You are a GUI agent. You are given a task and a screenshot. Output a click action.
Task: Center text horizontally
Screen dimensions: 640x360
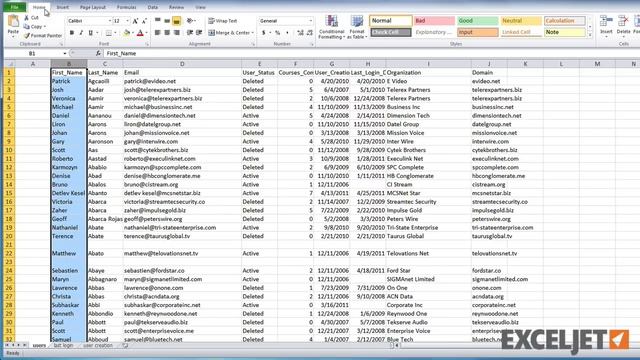167,33
